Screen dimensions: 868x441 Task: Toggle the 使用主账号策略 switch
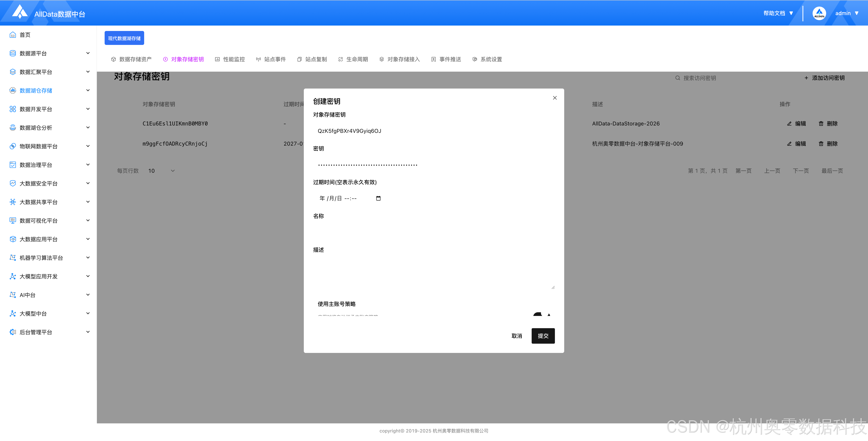(x=541, y=314)
